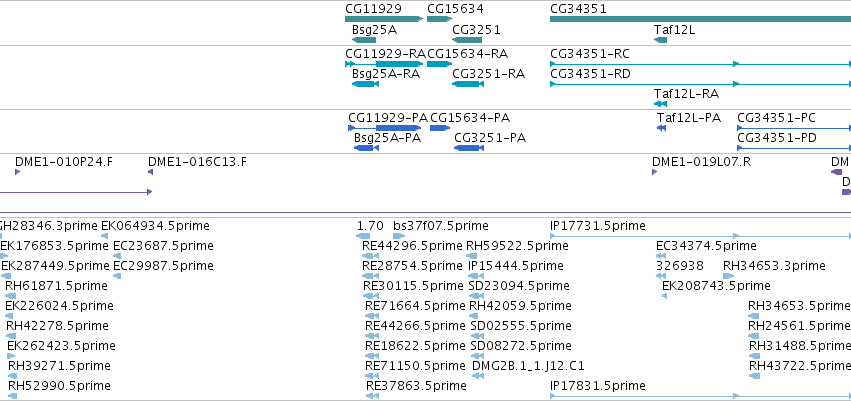Click the DME1-019L07.R marker

pyautogui.click(x=655, y=172)
